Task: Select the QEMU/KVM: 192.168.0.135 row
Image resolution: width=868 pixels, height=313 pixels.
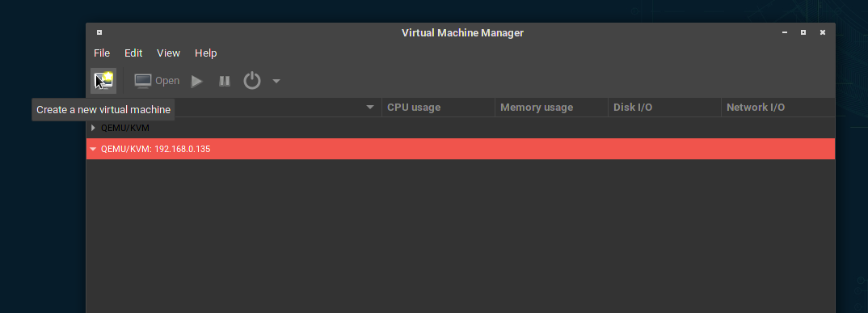Action: pos(461,149)
